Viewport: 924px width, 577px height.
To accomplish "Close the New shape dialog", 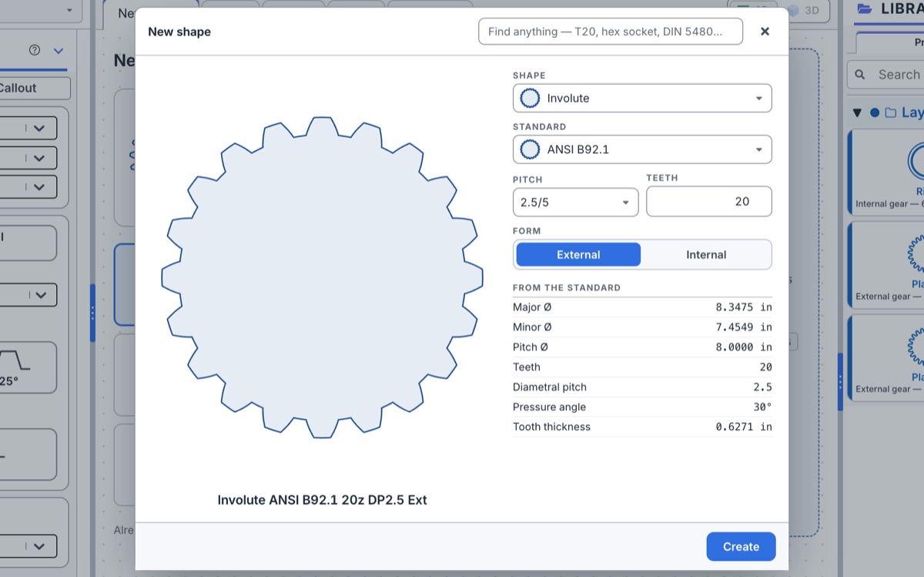I will [x=765, y=32].
